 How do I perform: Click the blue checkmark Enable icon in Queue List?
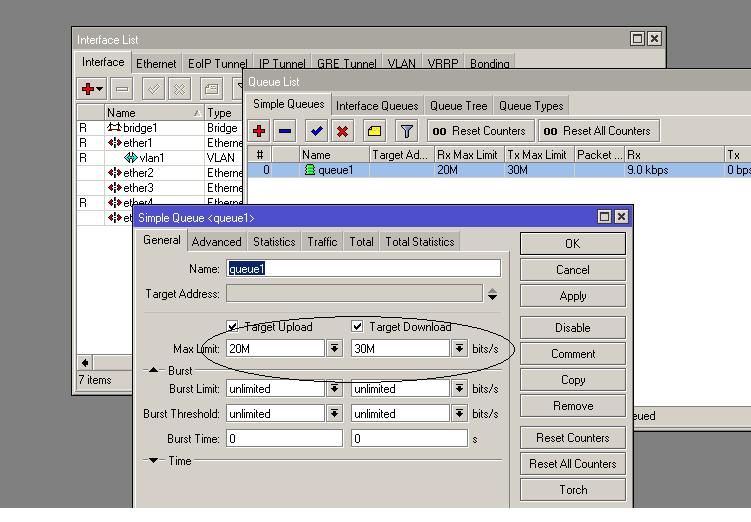[x=317, y=131]
